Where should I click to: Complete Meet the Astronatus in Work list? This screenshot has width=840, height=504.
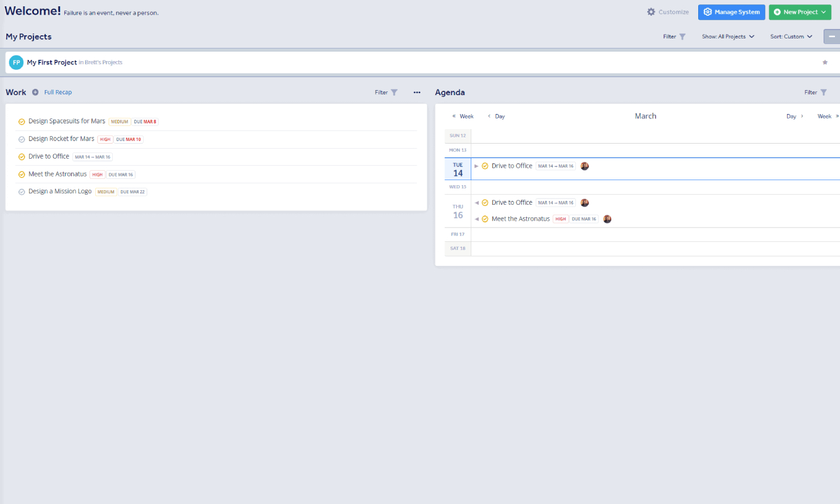(21, 175)
